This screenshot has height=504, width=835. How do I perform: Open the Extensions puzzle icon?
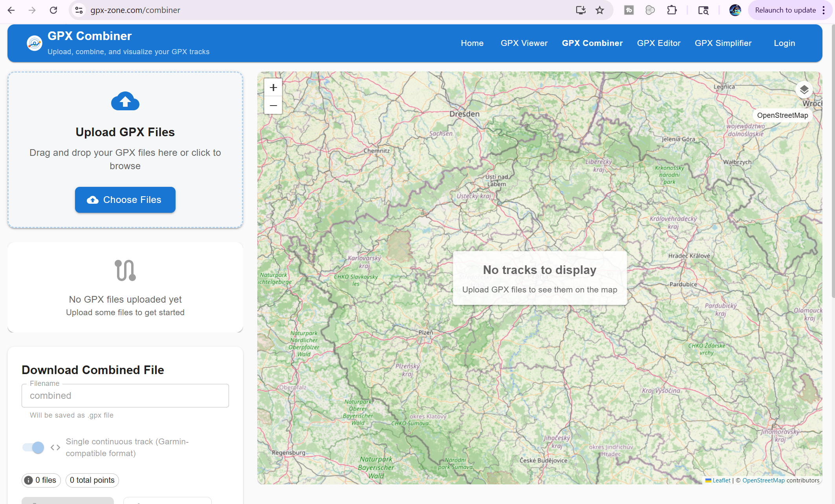click(x=672, y=10)
